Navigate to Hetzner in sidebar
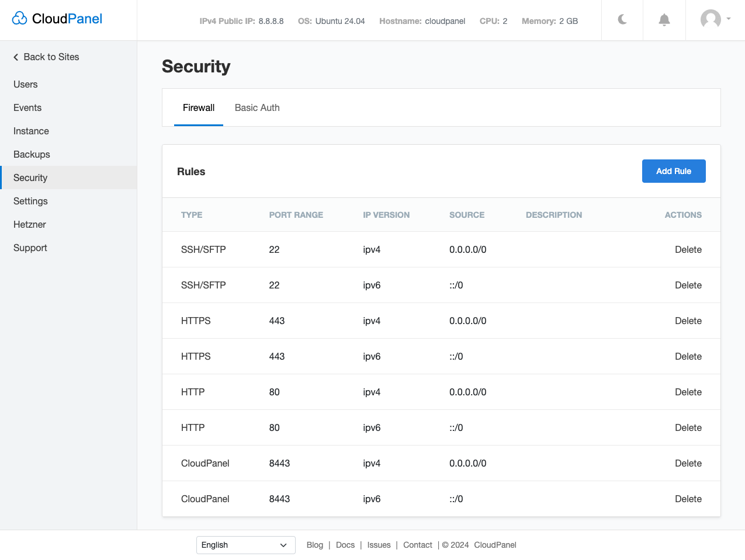The image size is (745, 560). click(x=30, y=225)
